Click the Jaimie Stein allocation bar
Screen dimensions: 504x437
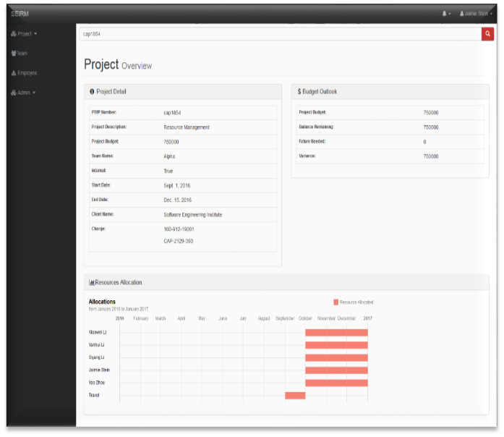click(336, 370)
